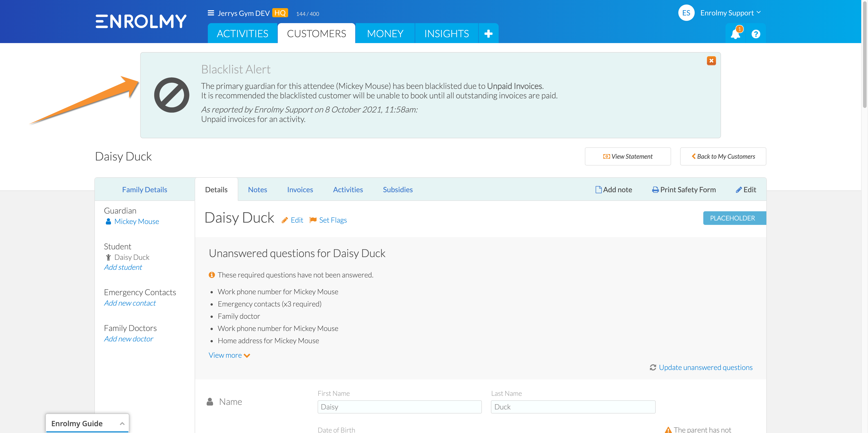Click the warning triangle by 'The parent has not'

tap(668, 430)
